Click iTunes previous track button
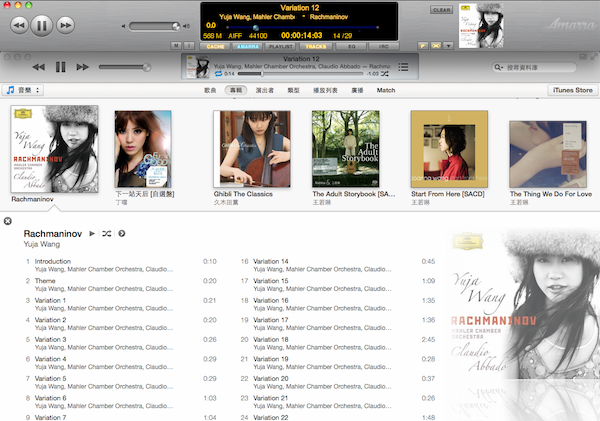Viewport: 600px width, 421px height. (x=38, y=67)
